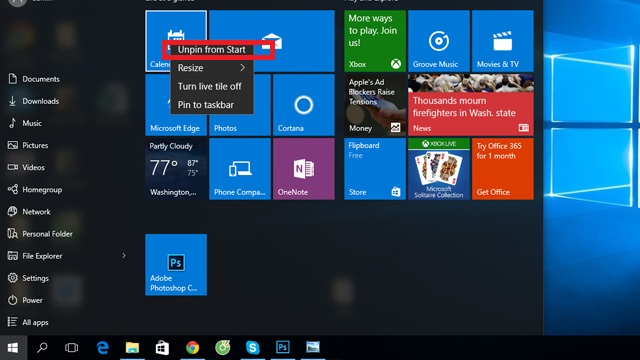640x360 pixels.
Task: Open the picture viewer taskbar icon
Action: pyautogui.click(x=313, y=348)
